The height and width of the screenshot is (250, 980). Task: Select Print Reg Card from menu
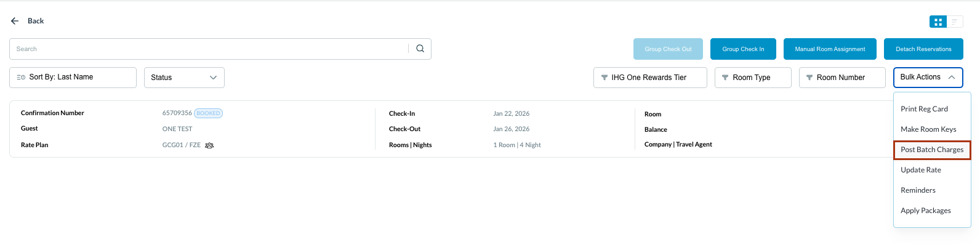(x=924, y=109)
